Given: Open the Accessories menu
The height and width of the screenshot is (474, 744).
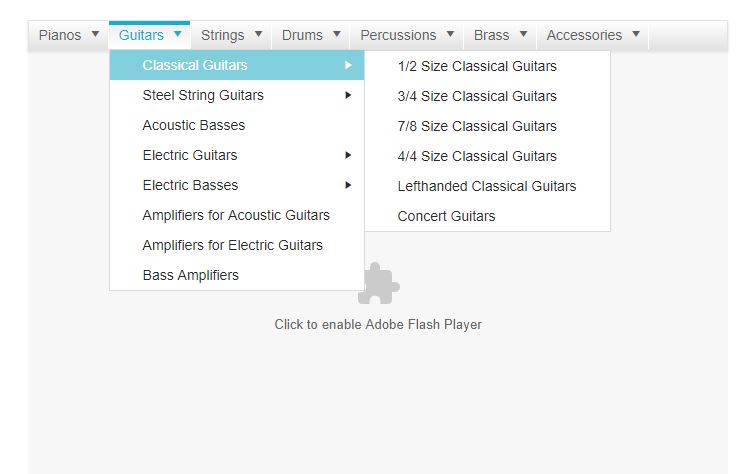Looking at the screenshot, I should (593, 35).
